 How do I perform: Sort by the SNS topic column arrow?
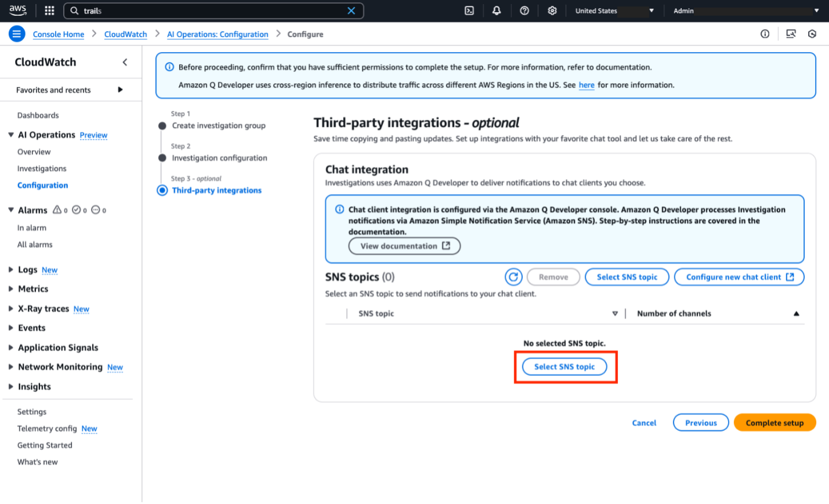[615, 313]
